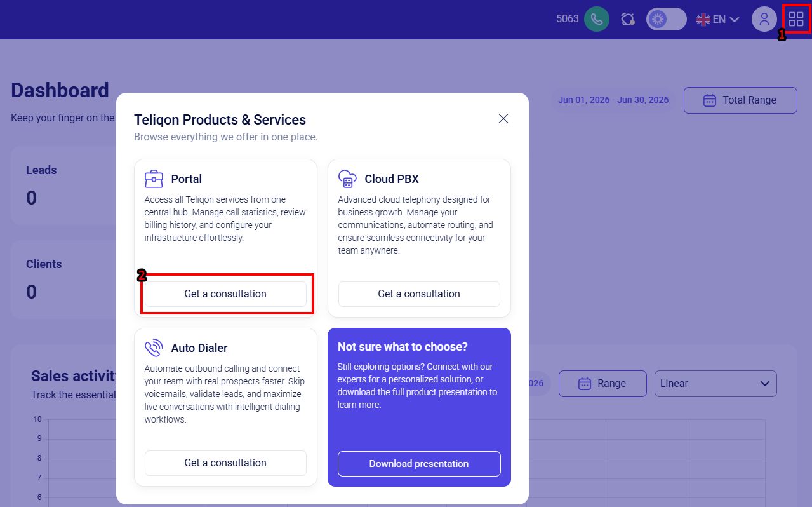Click the user profile avatar icon
This screenshot has height=507, width=812.
[x=764, y=19]
